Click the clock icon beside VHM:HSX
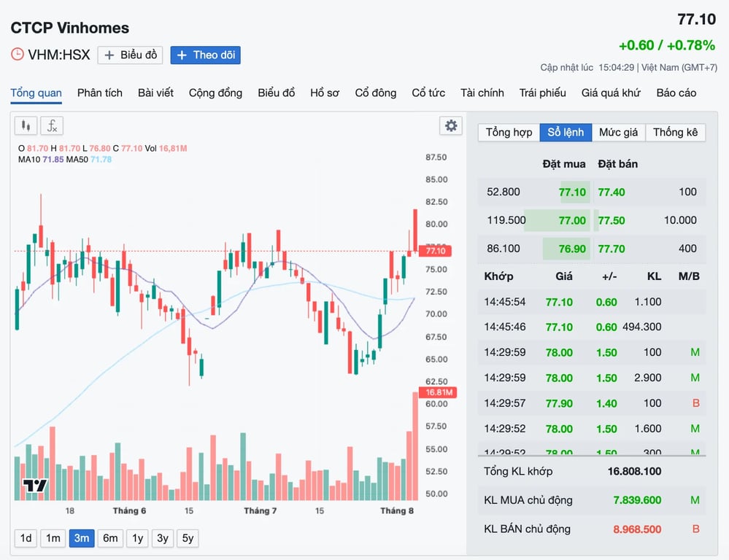 tap(18, 55)
